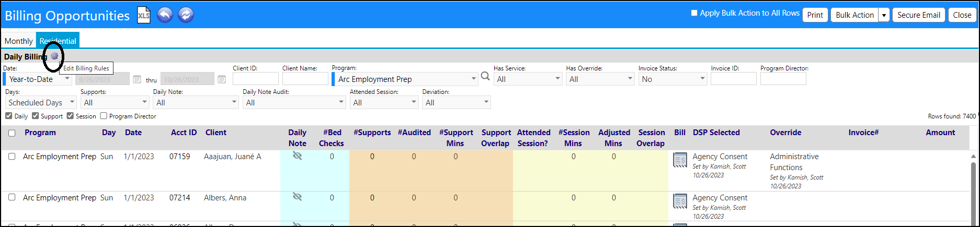
Task: Click the Print button
Action: click(x=815, y=15)
